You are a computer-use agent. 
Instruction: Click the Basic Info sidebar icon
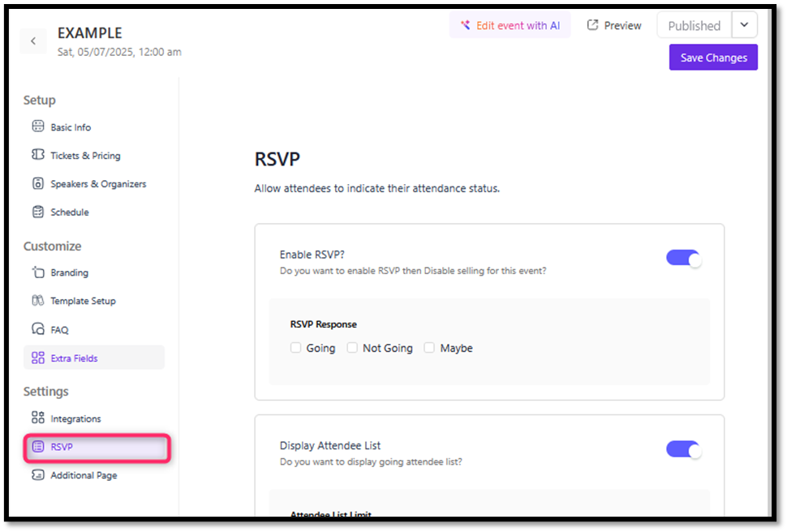click(37, 127)
